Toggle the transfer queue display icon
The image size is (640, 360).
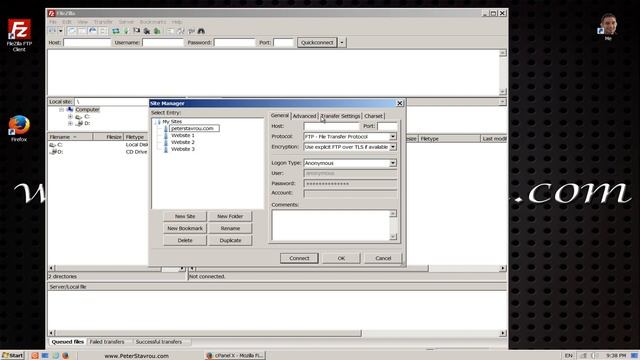(x=103, y=31)
